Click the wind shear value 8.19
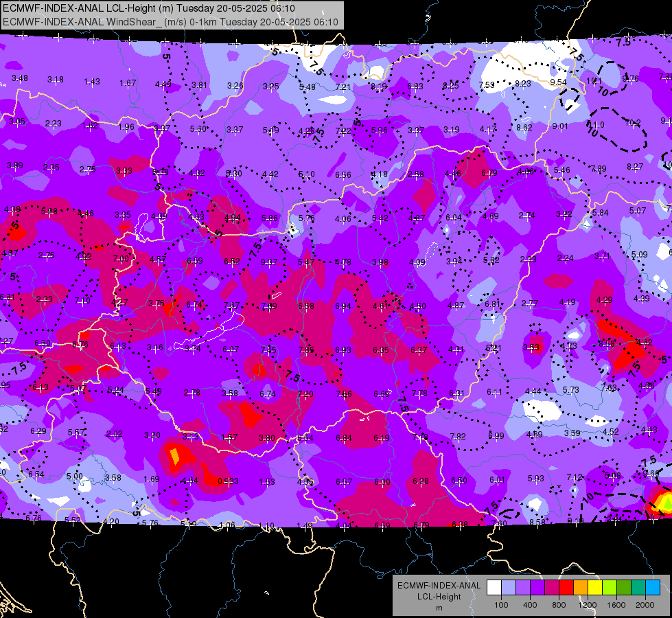 (379, 87)
